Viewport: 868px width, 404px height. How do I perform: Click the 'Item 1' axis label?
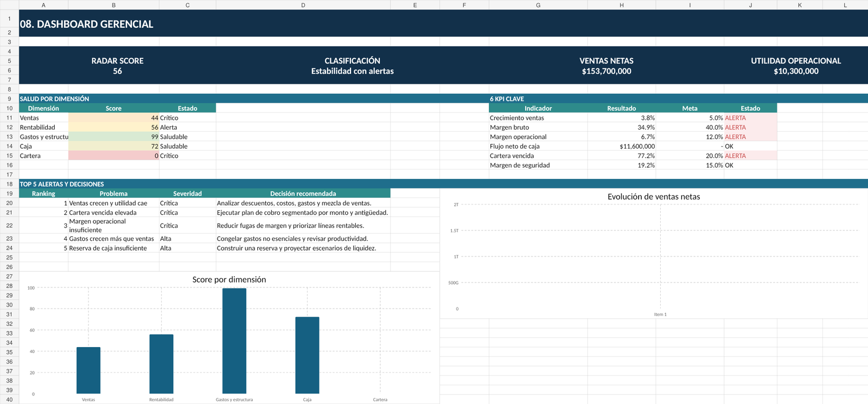(660, 315)
